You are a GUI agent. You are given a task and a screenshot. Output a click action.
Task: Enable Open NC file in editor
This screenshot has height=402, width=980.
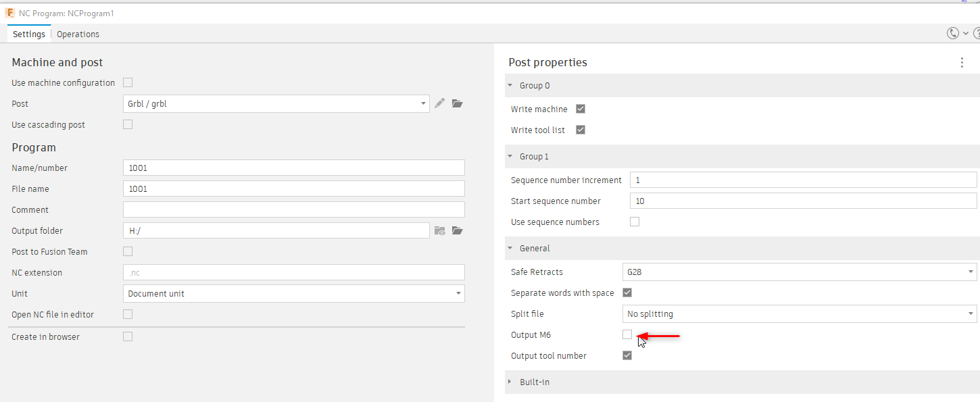128,314
